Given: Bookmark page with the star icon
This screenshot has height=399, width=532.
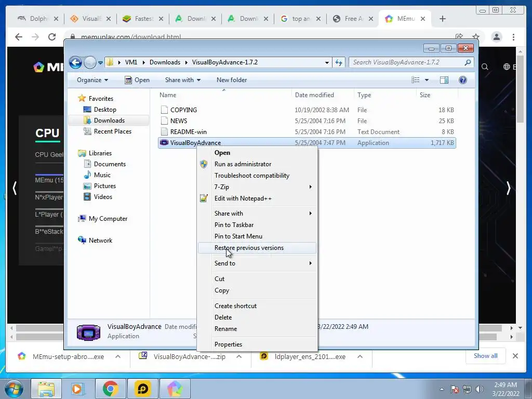Looking at the screenshot, I should tap(476, 37).
